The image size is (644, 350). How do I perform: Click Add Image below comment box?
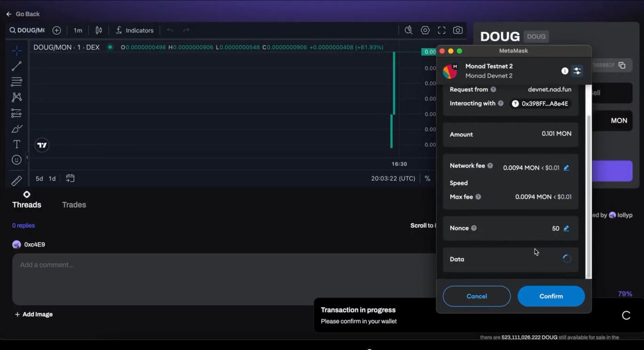click(34, 314)
